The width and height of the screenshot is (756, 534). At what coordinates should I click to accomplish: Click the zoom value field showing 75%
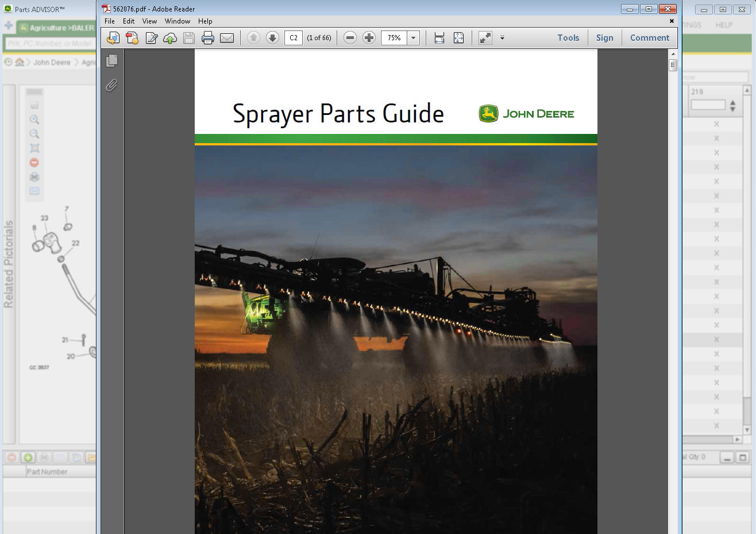394,38
